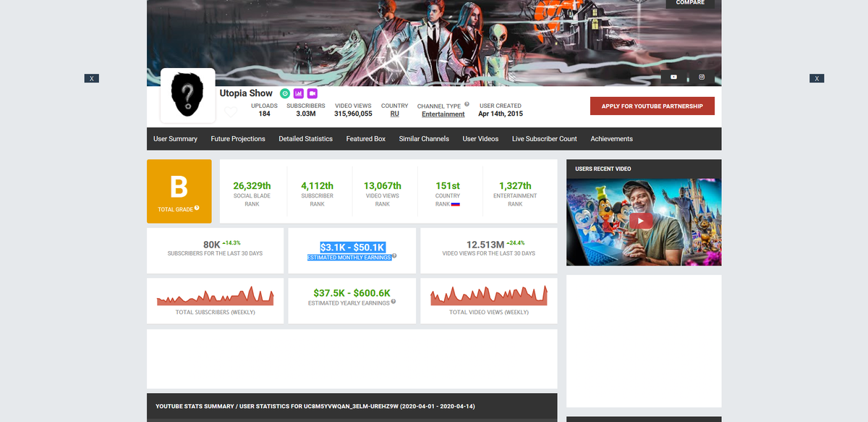Click the B total grade box
Viewport: 868px width, 422px height.
[179, 191]
